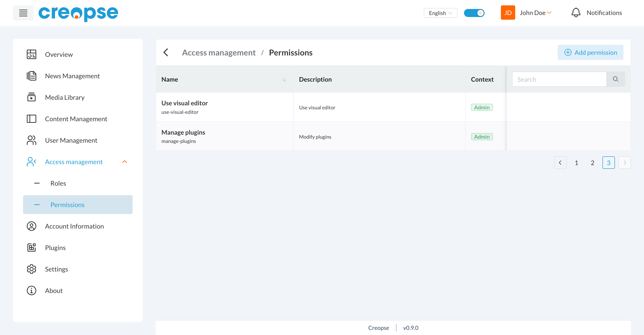Open Notifications label

604,13
